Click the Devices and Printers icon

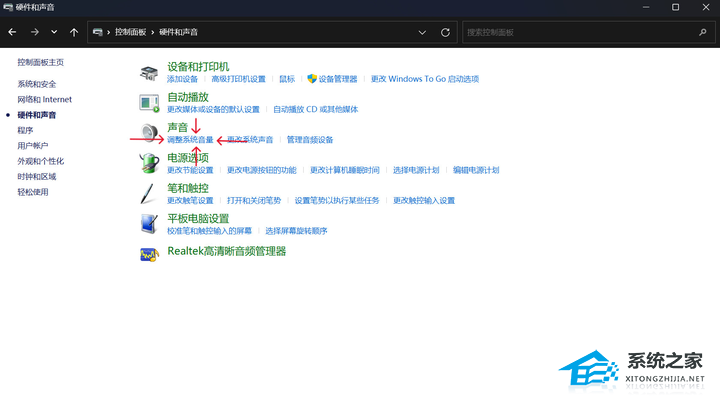click(x=149, y=73)
